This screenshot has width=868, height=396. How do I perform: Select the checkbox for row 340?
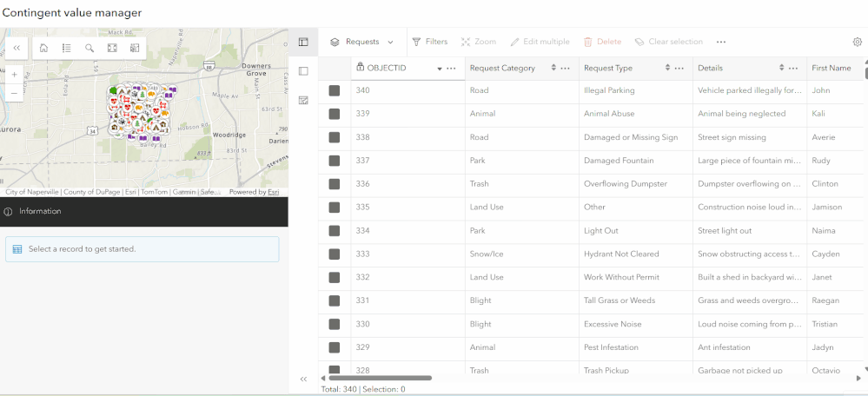335,90
